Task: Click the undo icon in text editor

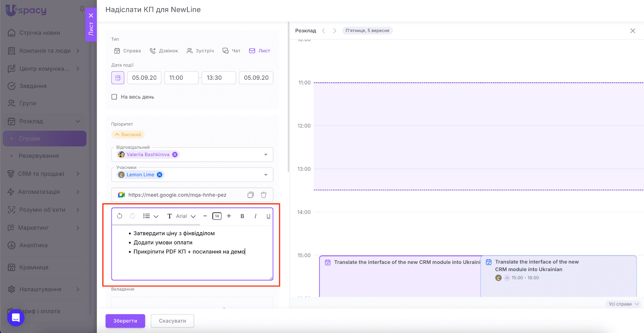Action: [x=119, y=216]
